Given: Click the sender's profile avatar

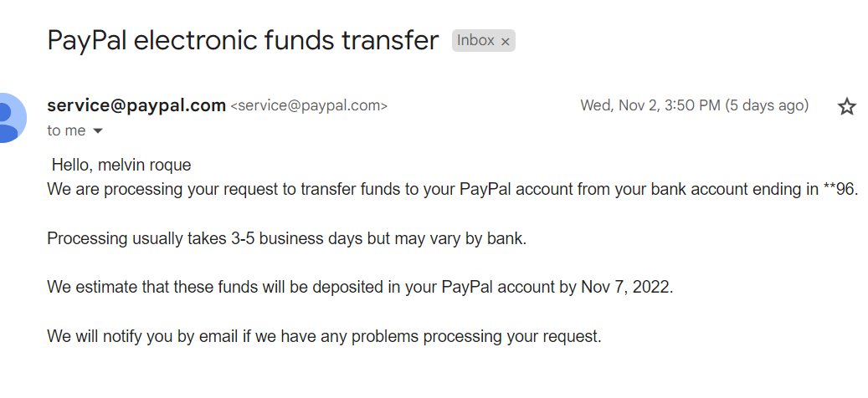Looking at the screenshot, I should click(x=10, y=118).
